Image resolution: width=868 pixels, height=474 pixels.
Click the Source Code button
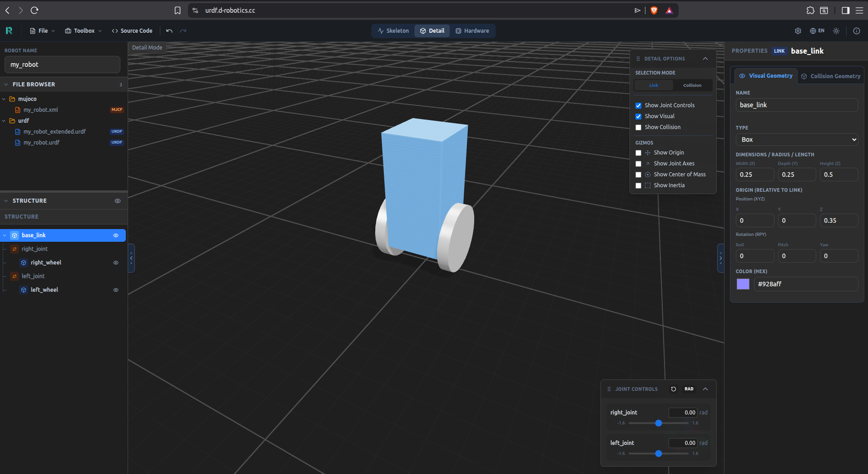click(x=132, y=31)
